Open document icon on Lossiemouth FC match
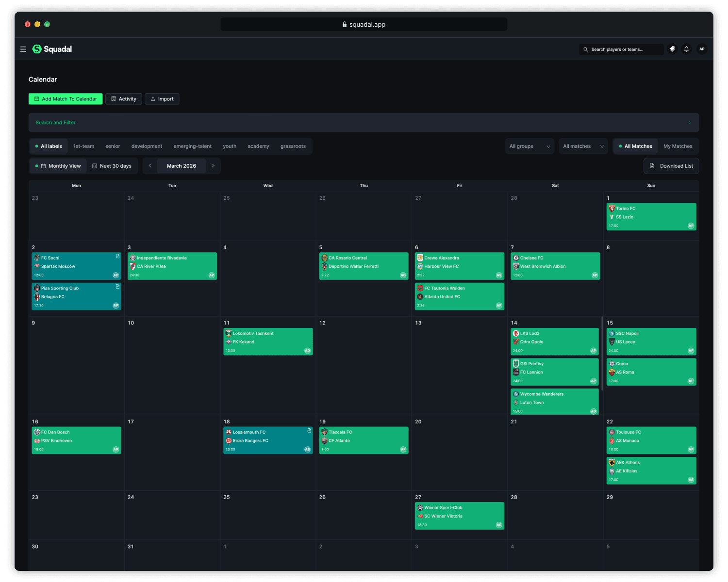This screenshot has height=582, width=728. point(309,430)
